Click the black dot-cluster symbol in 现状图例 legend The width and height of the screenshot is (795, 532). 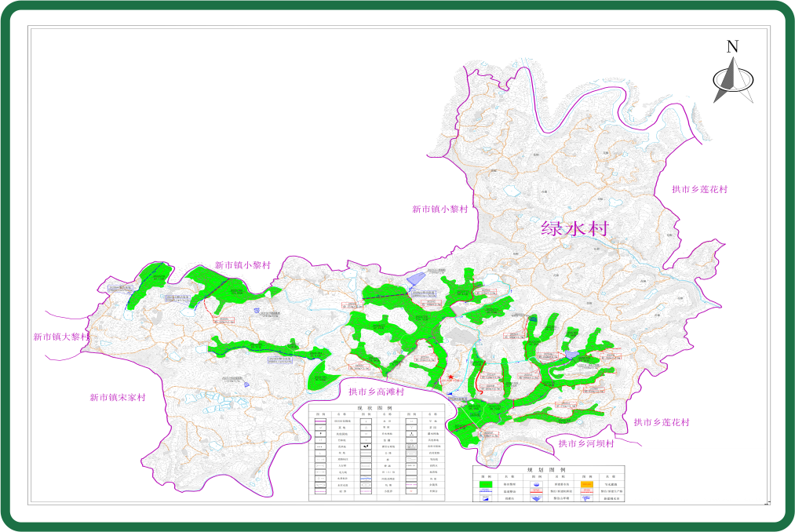pos(366,447)
